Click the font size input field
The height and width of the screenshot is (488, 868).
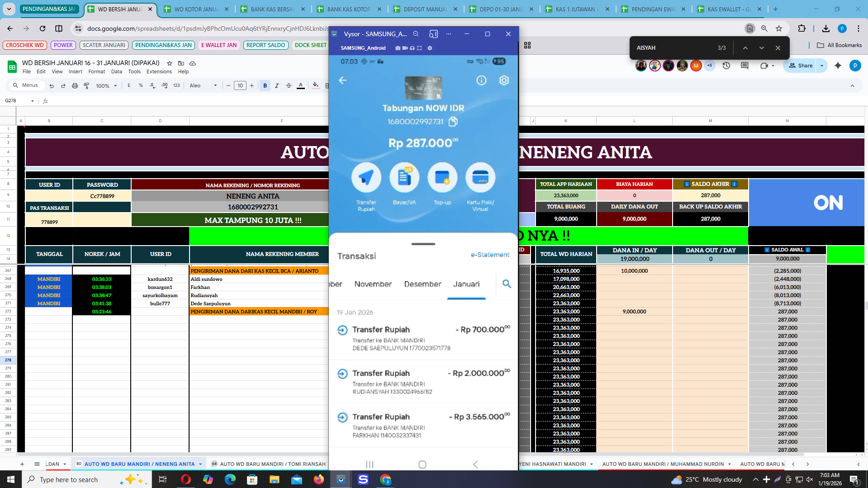(x=240, y=85)
